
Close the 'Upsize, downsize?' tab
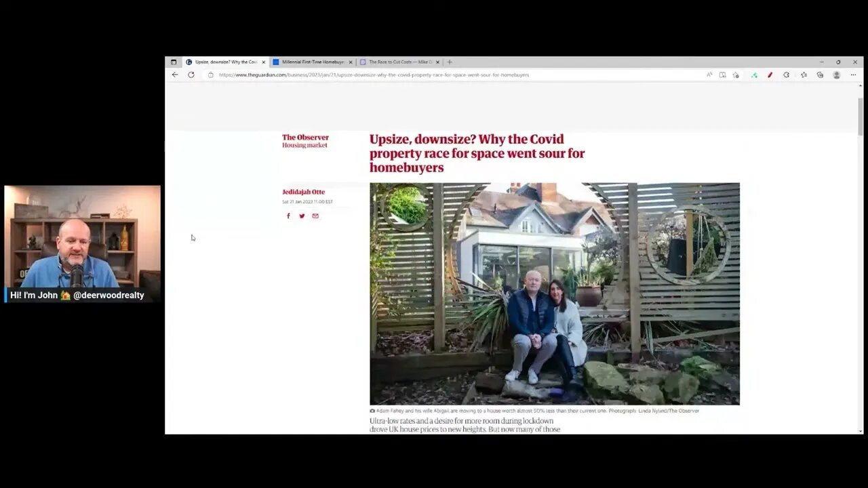tap(264, 62)
